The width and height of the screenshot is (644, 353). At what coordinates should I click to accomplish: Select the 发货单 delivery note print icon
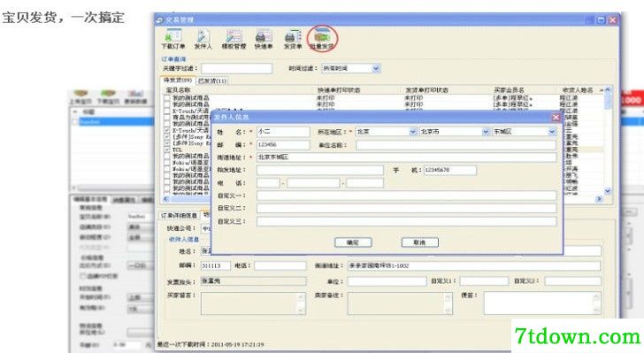coord(293,40)
